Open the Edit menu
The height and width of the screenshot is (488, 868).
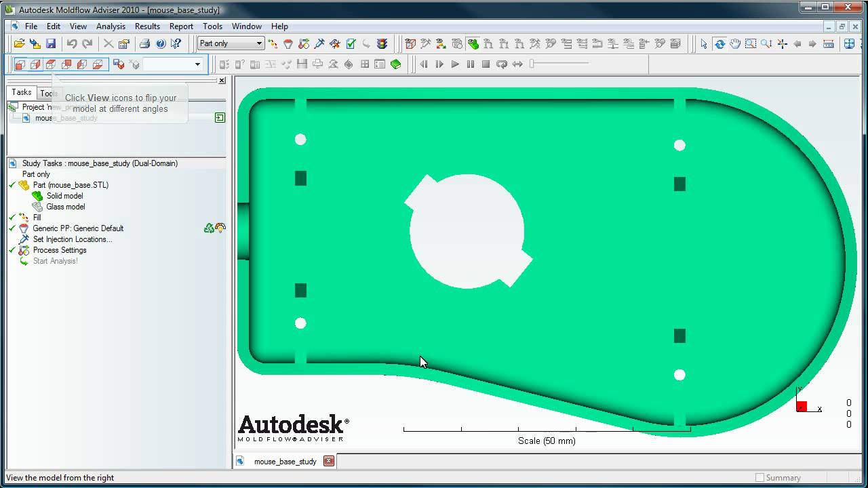coord(54,26)
